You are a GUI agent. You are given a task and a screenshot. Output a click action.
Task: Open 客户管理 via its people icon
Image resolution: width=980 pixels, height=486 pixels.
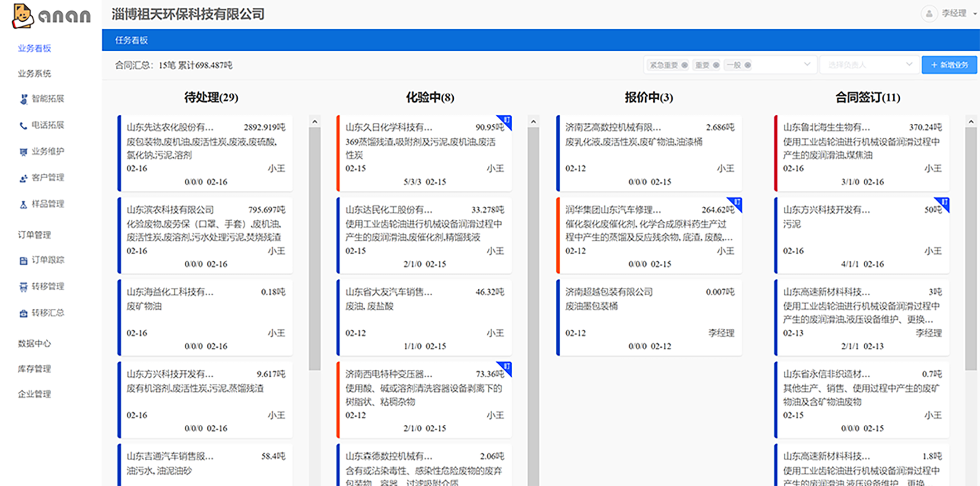[24, 178]
